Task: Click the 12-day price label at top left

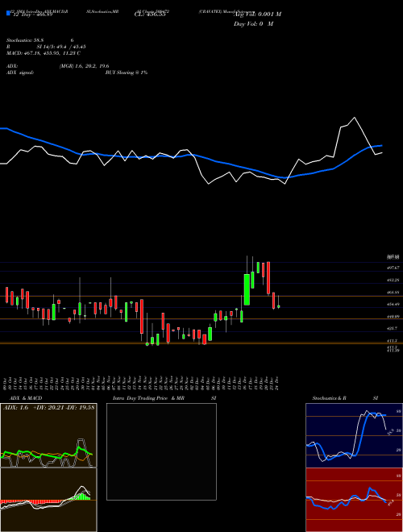Action: pos(32,15)
